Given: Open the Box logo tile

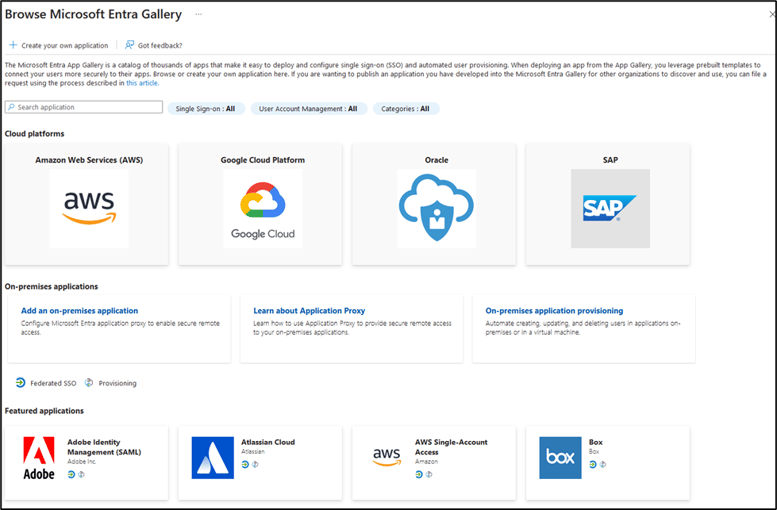Looking at the screenshot, I should (x=560, y=458).
